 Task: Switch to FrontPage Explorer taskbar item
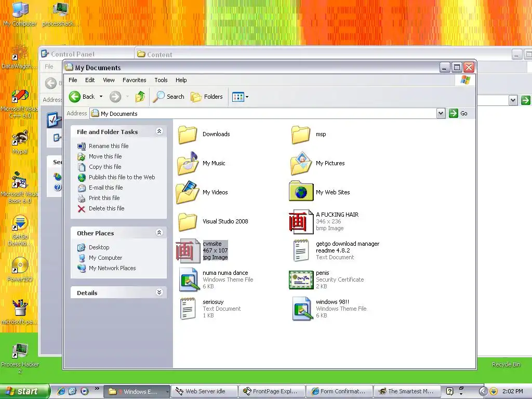[x=271, y=392]
